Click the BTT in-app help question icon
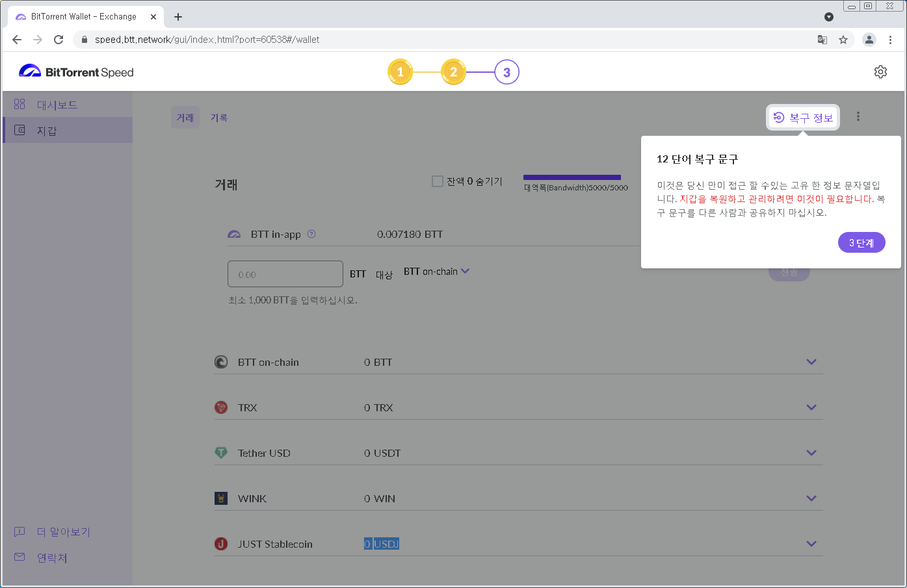The height and width of the screenshot is (588, 907). 311,234
